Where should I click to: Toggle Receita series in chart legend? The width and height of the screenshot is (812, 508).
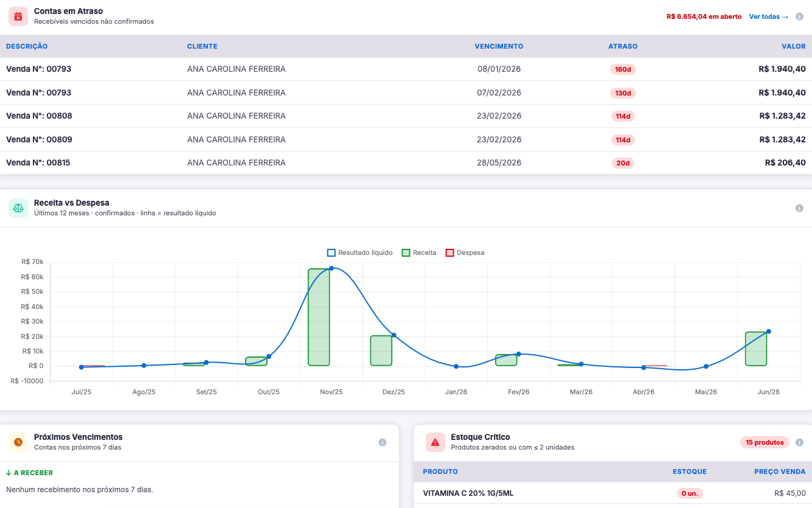point(419,252)
